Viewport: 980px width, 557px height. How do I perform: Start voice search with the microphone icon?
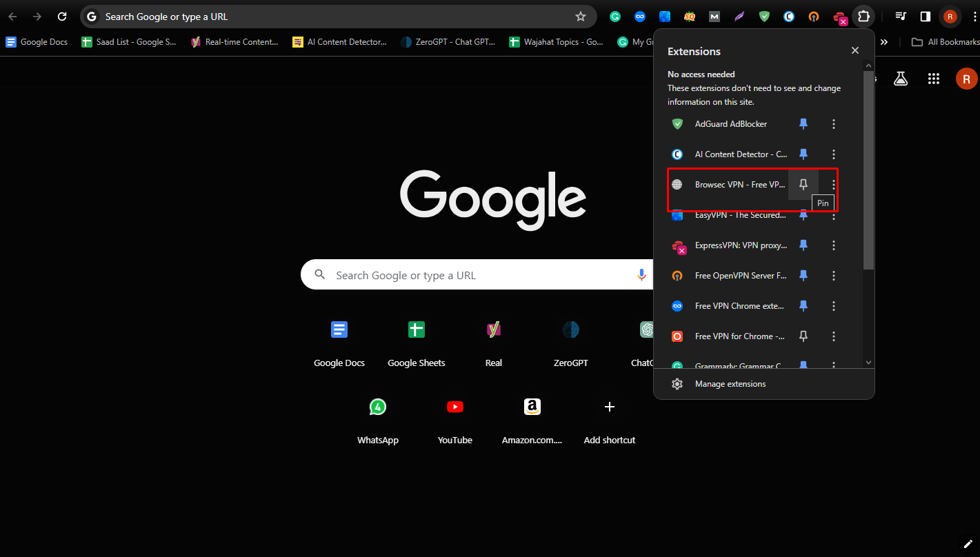tap(641, 275)
